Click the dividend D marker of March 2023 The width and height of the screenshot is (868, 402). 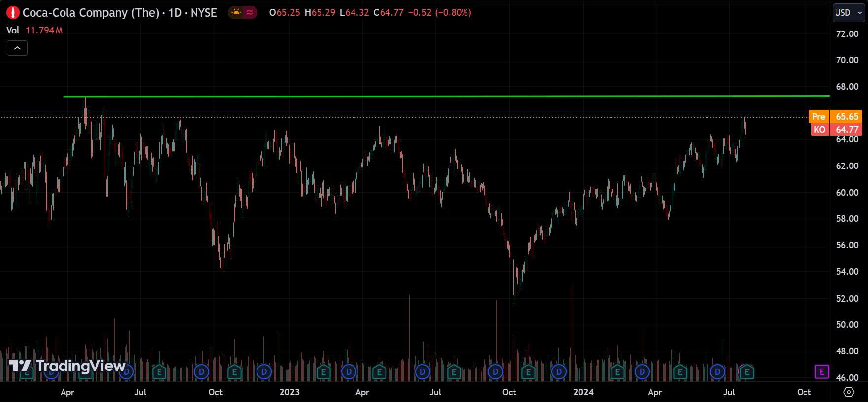349,372
